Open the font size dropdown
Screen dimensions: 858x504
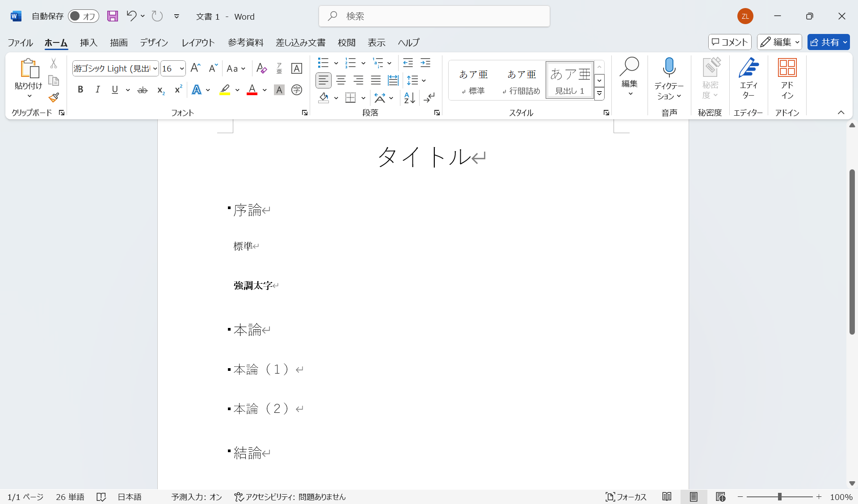click(182, 68)
